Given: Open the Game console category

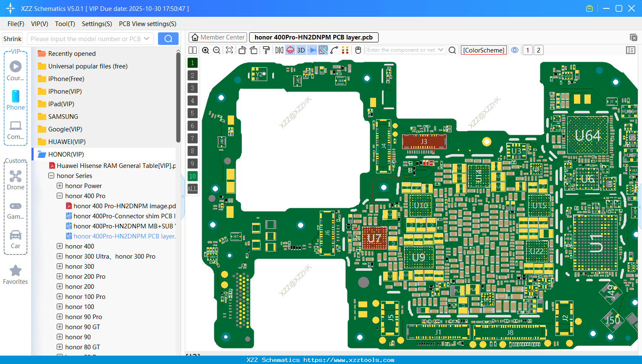Looking at the screenshot, I should (x=16, y=210).
